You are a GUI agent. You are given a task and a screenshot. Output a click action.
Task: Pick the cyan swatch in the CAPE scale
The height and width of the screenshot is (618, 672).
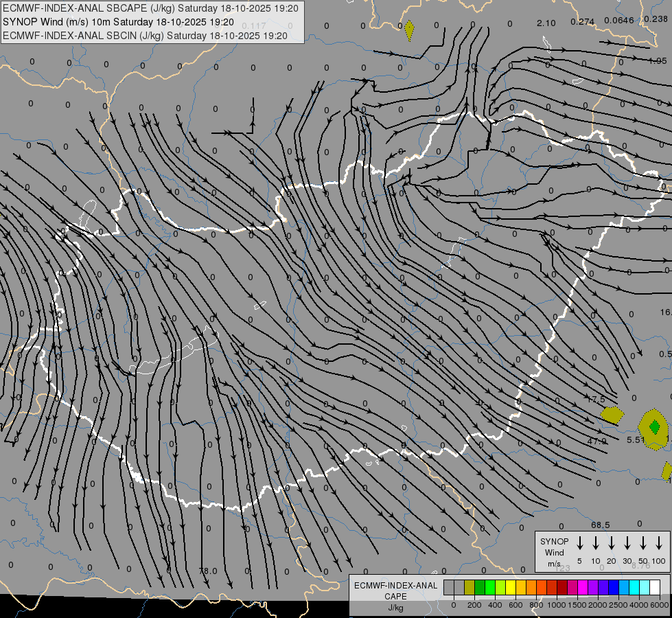(634, 587)
